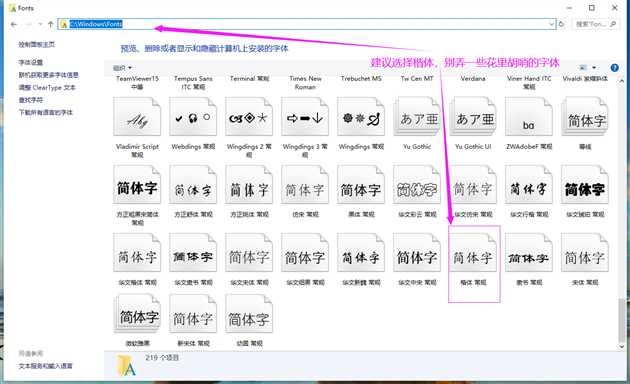630x384 pixels.
Task: Click the Times New Roman label
Action: pyautogui.click(x=305, y=82)
